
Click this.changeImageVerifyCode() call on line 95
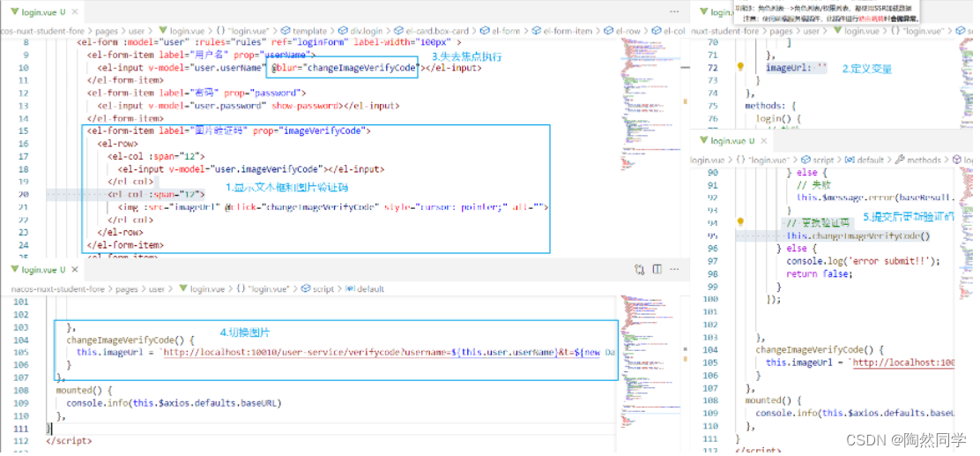[x=858, y=235]
